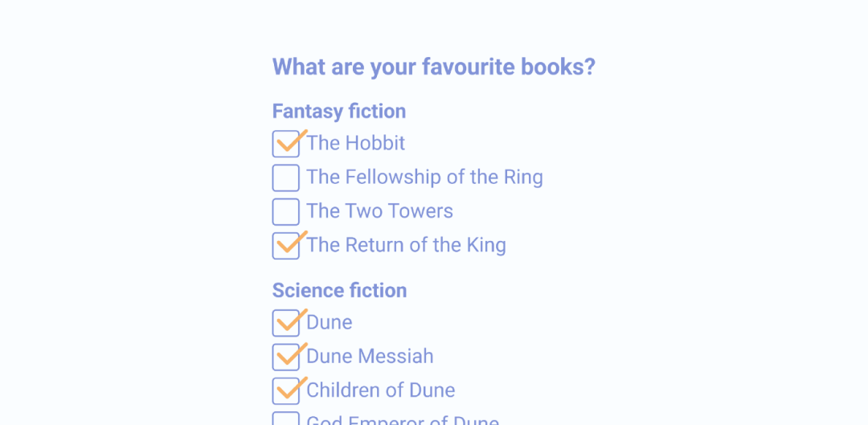This screenshot has width=868, height=425.
Task: Check The Fellowship of the Ring box
Action: pos(286,178)
